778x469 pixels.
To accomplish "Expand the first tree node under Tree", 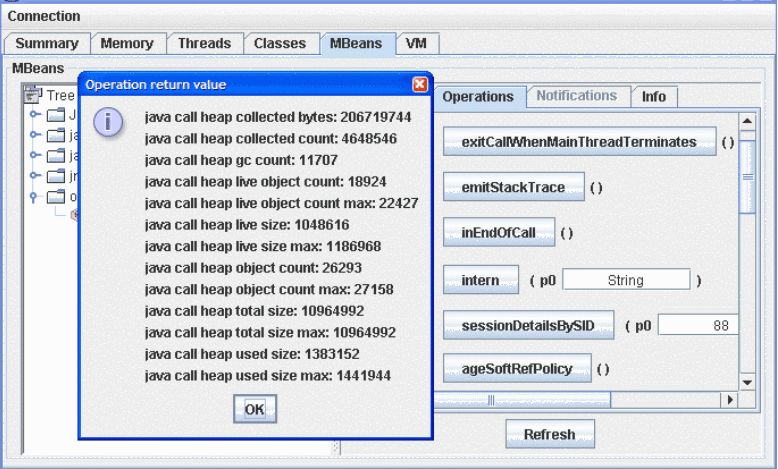I will 34,114.
